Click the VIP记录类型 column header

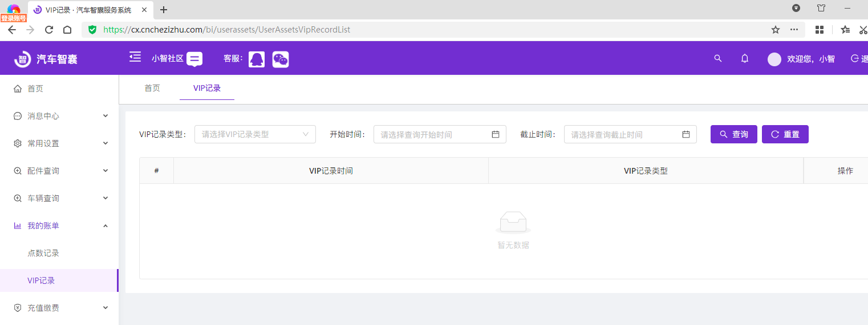(x=646, y=171)
